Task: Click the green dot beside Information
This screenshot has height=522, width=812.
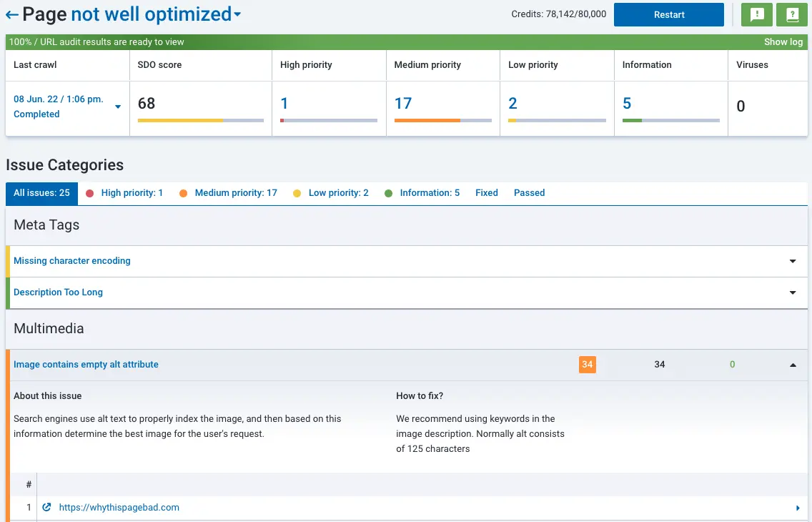Action: [388, 193]
